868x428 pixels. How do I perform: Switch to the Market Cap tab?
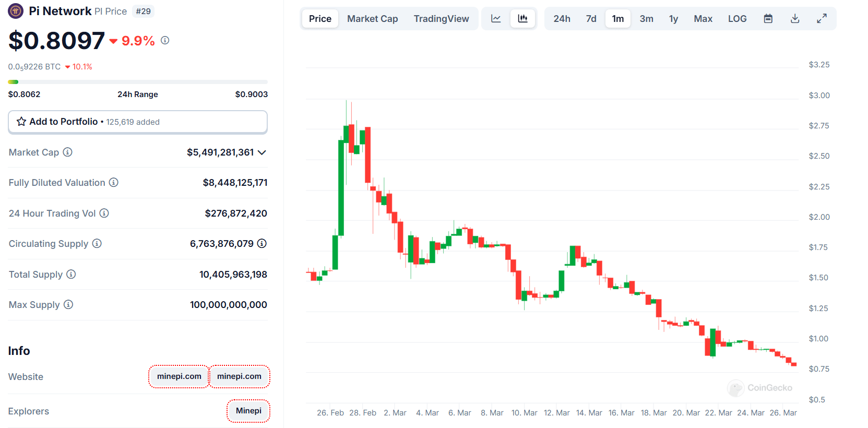pos(372,19)
